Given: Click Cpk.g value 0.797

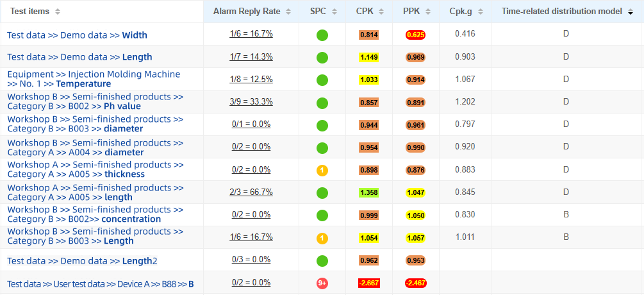Looking at the screenshot, I should tap(465, 124).
